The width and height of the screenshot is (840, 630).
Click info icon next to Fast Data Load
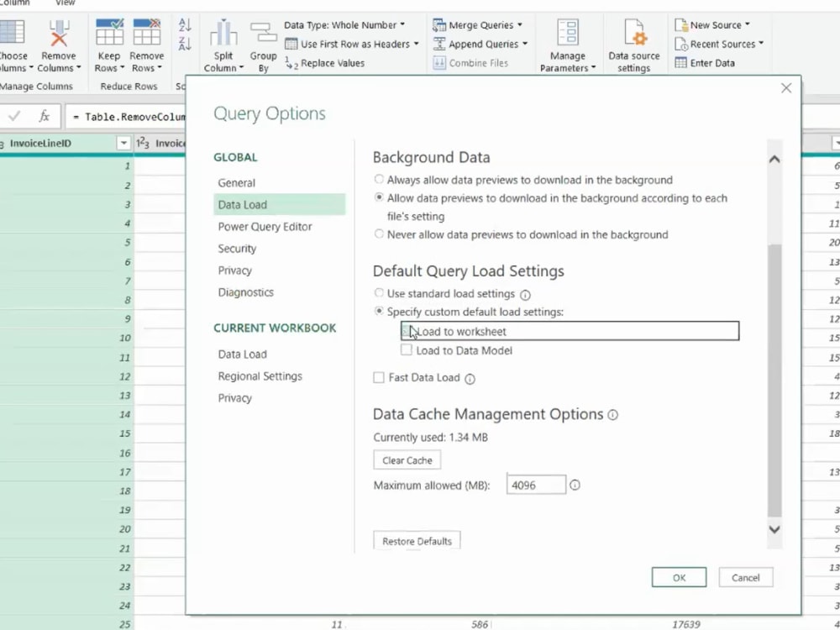click(x=470, y=379)
